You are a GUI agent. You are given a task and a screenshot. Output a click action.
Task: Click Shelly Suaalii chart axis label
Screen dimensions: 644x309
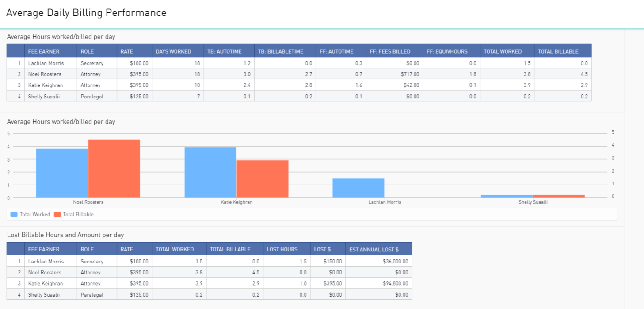coord(533,202)
